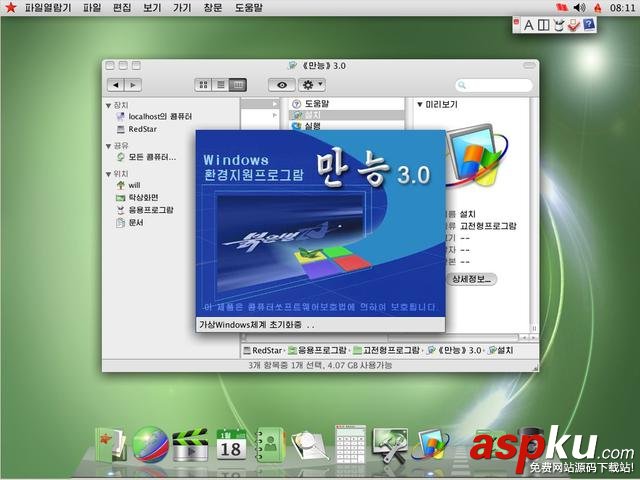Viewport: 640px width, 480px height.
Task: Open the 파일 menu
Action: (92, 8)
